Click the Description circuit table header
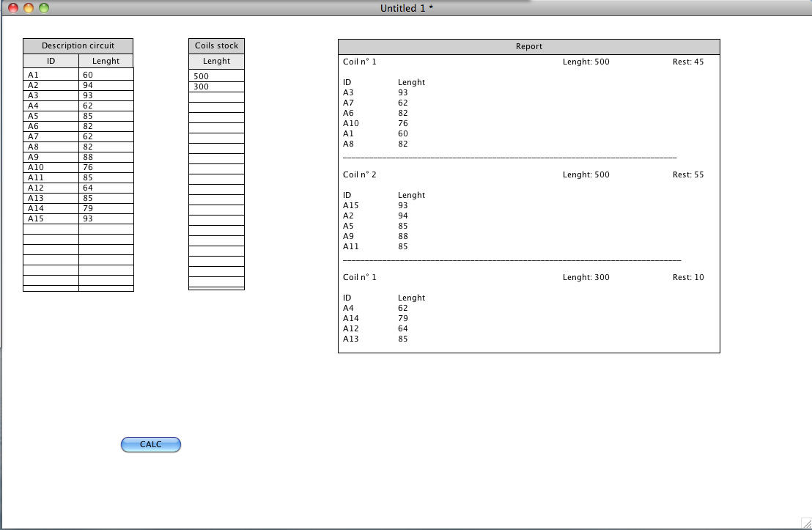The image size is (812, 530). pyautogui.click(x=78, y=45)
